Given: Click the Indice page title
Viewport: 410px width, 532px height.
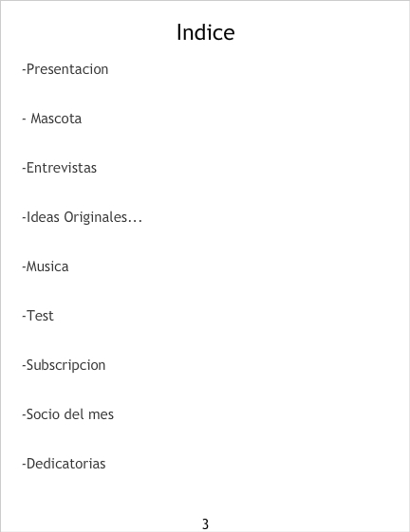Looking at the screenshot, I should pos(206,32).
